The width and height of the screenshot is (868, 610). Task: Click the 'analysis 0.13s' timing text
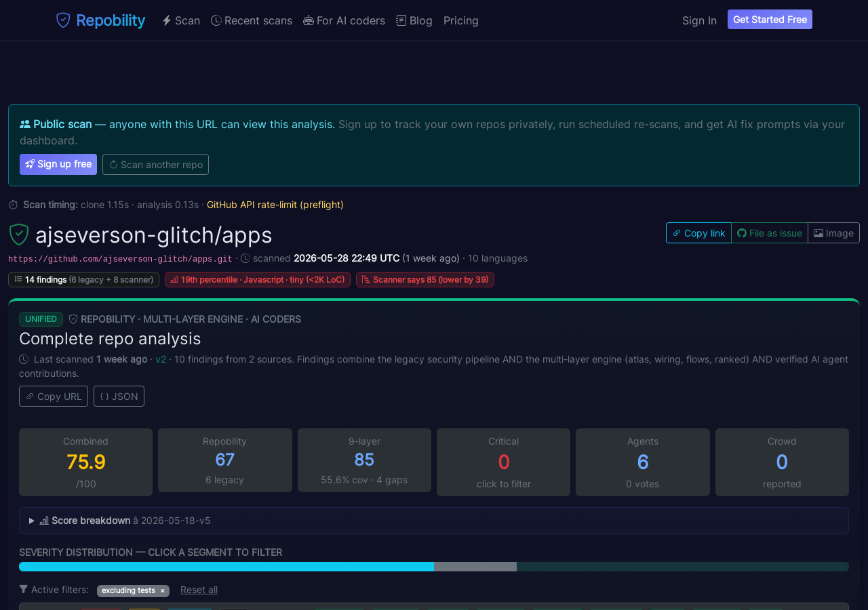tap(168, 205)
